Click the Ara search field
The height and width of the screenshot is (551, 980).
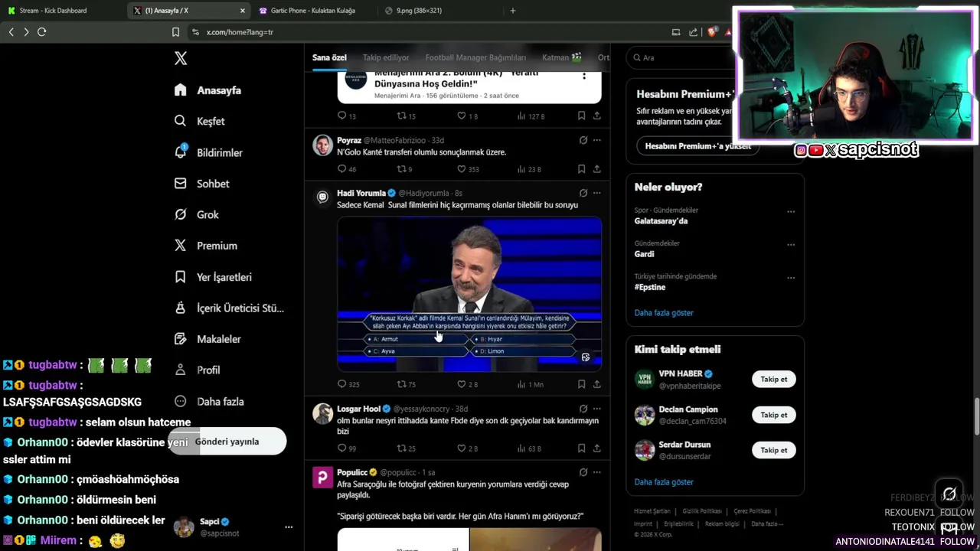tap(678, 57)
